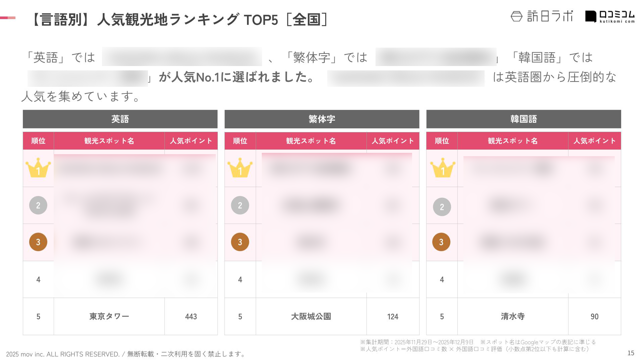Click silver rank 2 badge in 英語 table
Screen dimensions: 644x362
pyautogui.click(x=38, y=205)
